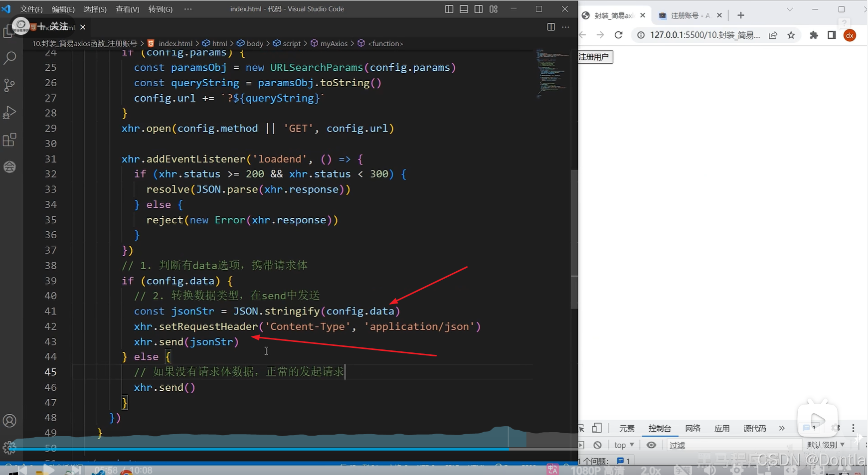Open the 选择(S) menu

(x=95, y=9)
